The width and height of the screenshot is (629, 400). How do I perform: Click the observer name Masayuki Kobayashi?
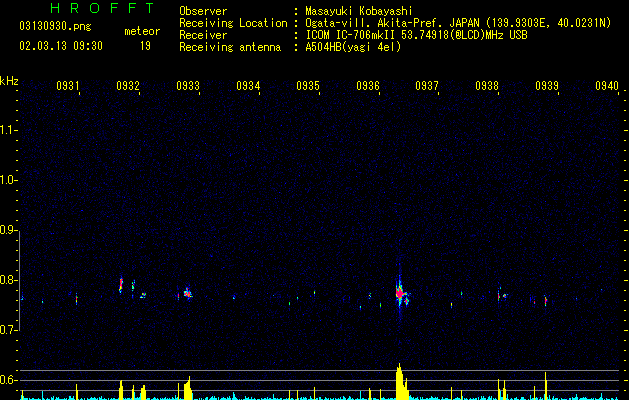[x=359, y=11]
